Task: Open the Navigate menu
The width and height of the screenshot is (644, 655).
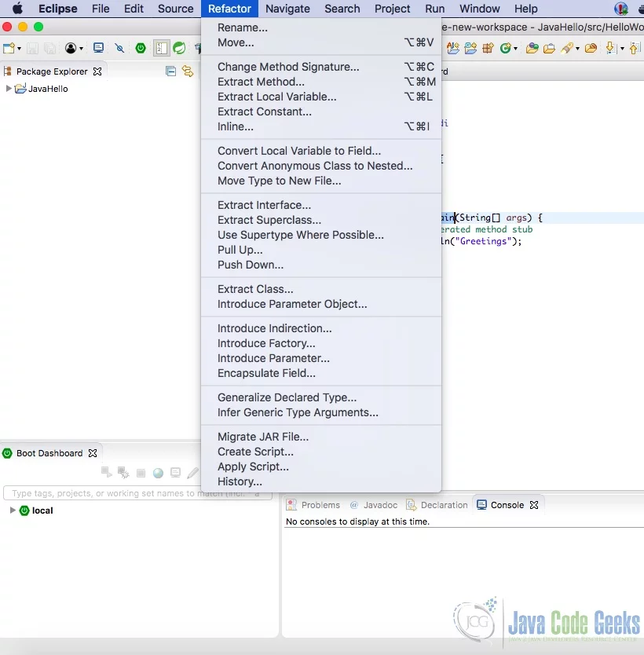Action: tap(287, 9)
